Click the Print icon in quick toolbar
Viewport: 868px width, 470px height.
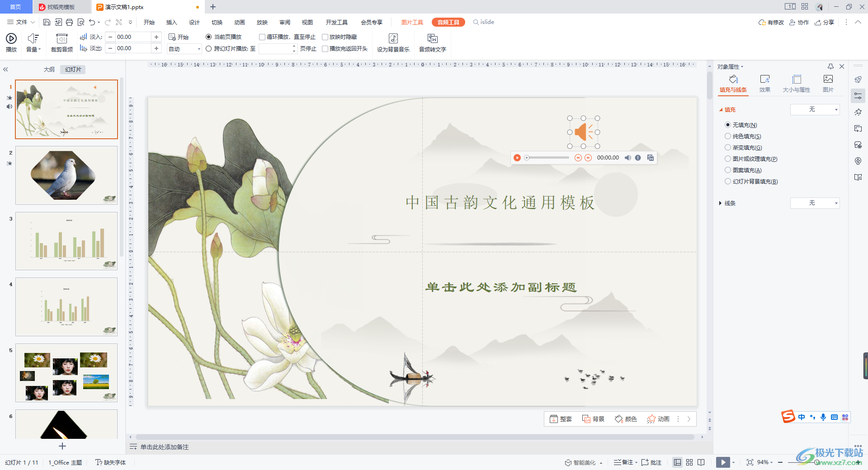coord(69,22)
